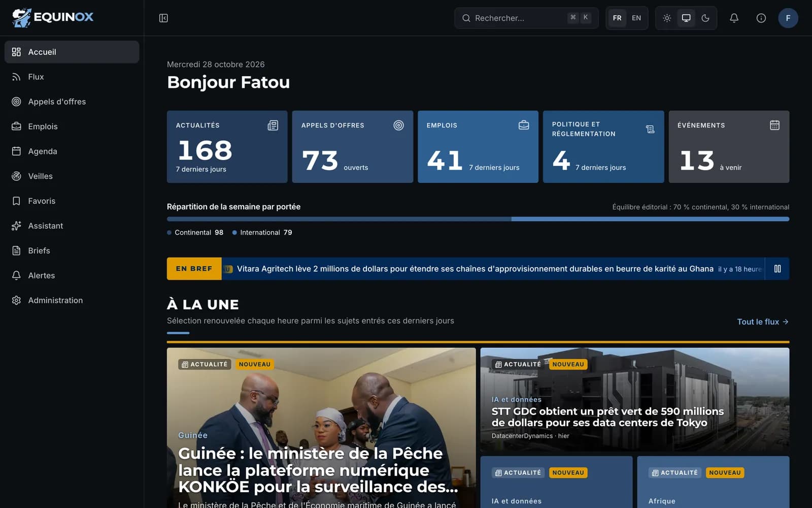Image resolution: width=812 pixels, height=508 pixels.
Task: Select system theme monitor icon
Action: tap(686, 18)
